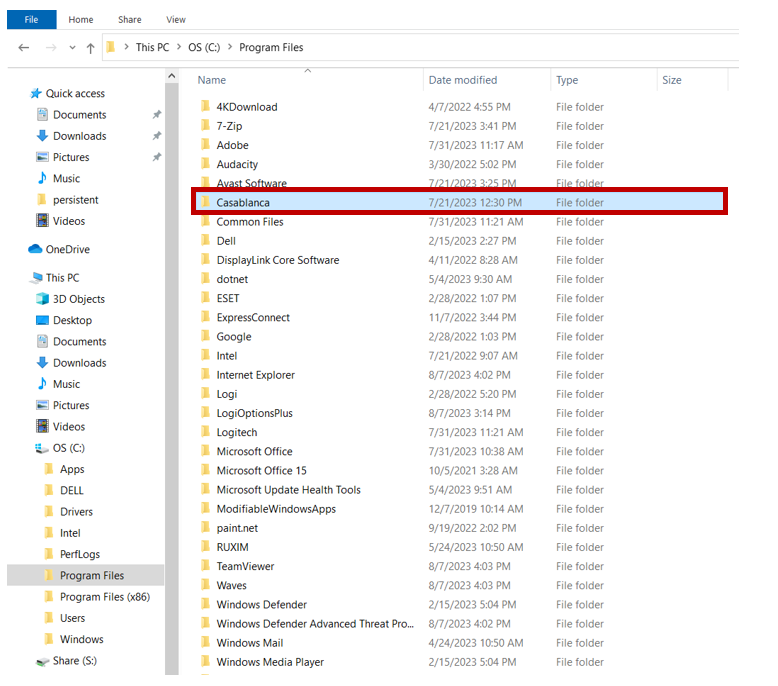Select the 7-Zip folder icon
778x686 pixels.
[205, 125]
